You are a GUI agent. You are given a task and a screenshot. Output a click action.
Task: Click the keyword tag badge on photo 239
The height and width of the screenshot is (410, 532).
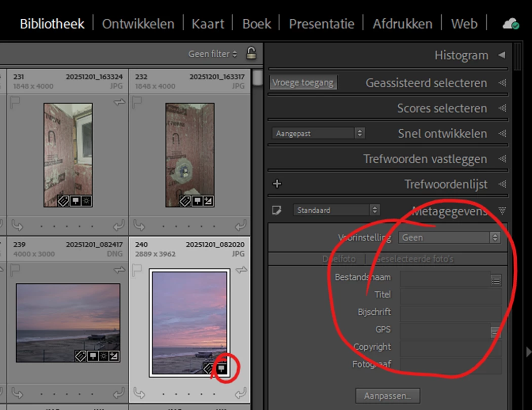click(81, 356)
